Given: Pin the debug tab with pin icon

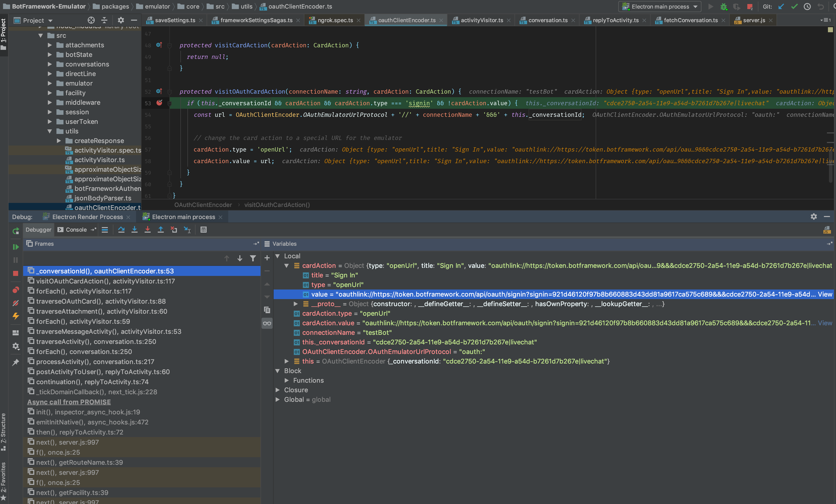Looking at the screenshot, I should pos(16,362).
